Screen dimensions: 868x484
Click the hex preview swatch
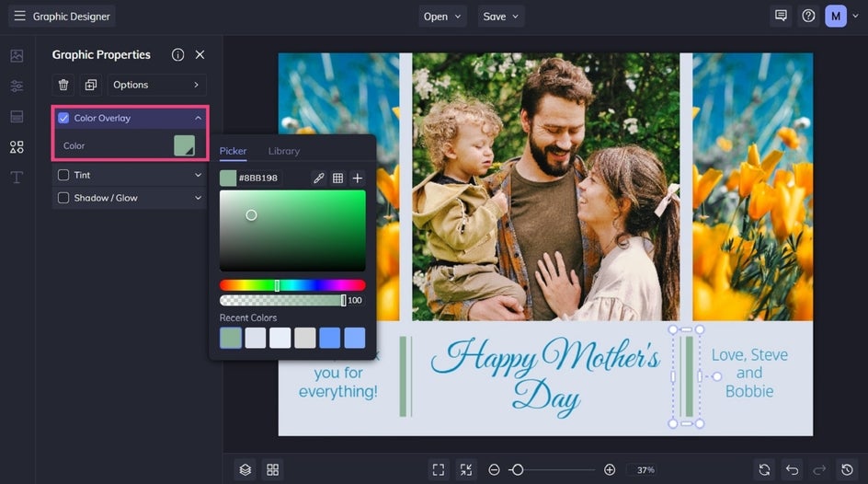point(228,178)
